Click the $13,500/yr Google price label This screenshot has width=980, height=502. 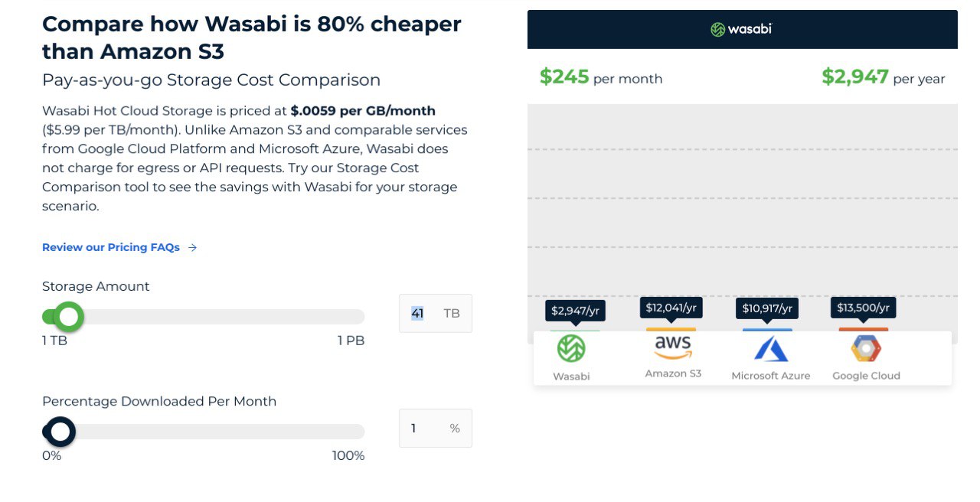(x=864, y=308)
